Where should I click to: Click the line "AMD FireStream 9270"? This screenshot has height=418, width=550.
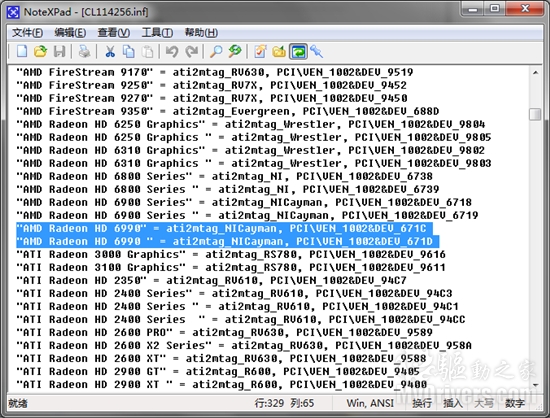click(x=212, y=98)
